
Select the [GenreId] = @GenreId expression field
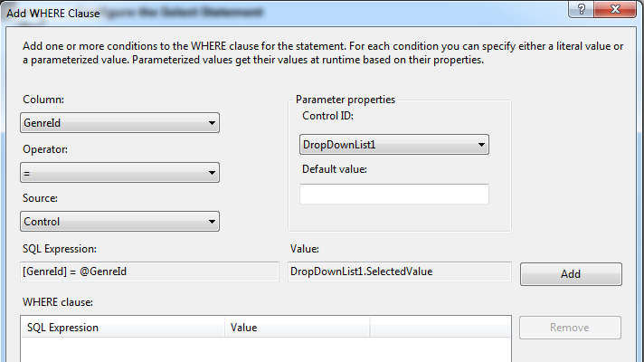pyautogui.click(x=149, y=271)
